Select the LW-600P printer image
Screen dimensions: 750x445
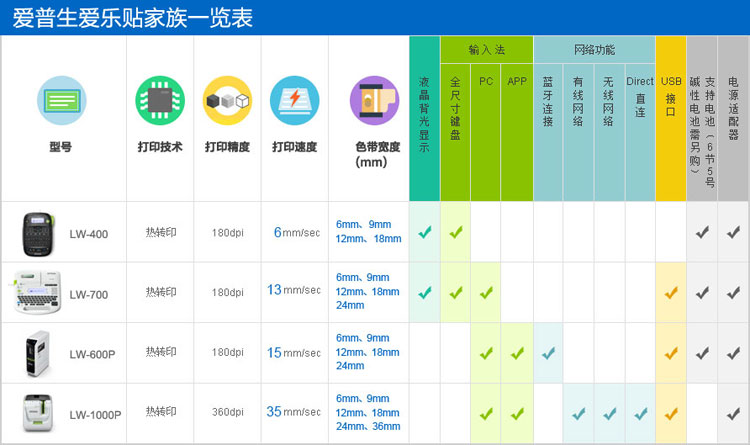tap(38, 353)
